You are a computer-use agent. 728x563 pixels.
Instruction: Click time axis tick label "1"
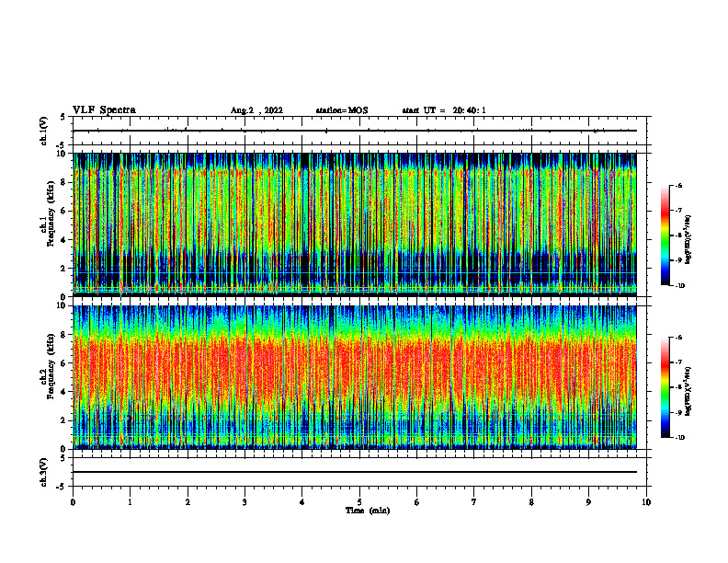click(x=130, y=502)
